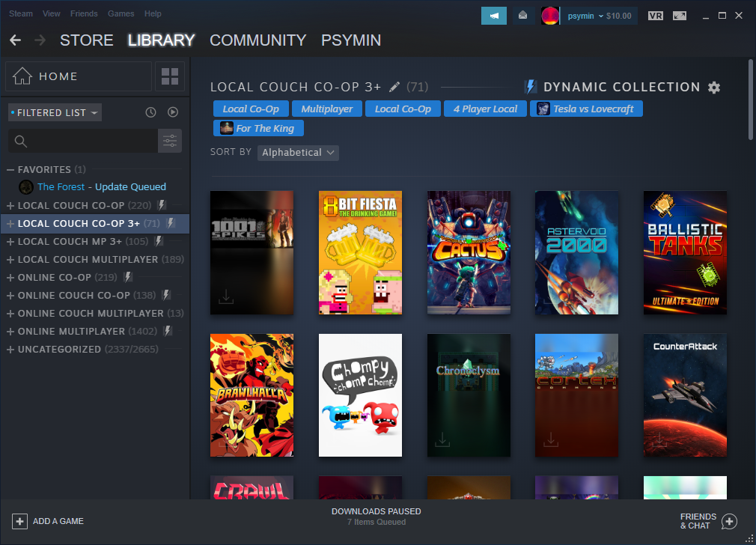Screen dimensions: 756x545
Task: Click The Forest game icon
Action: tap(26, 186)
